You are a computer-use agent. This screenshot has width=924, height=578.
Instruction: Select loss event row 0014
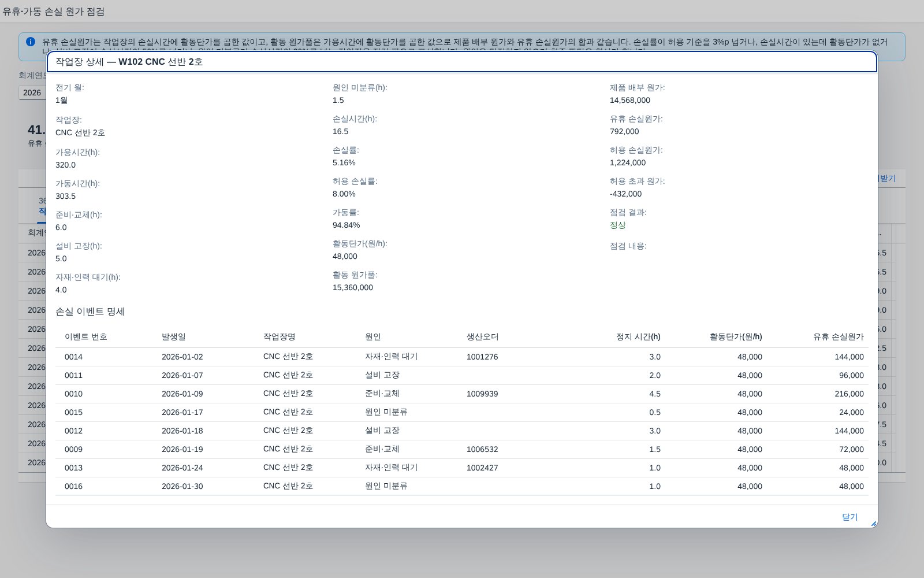tap(462, 357)
